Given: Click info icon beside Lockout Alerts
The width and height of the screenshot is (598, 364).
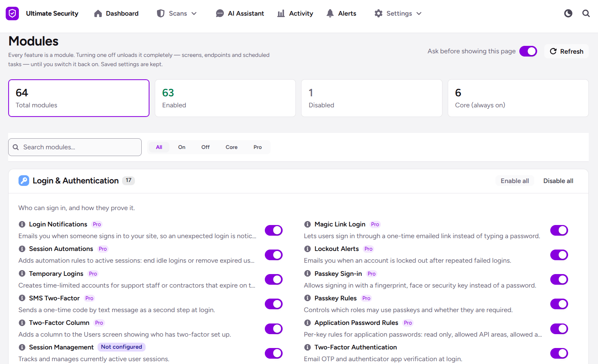Looking at the screenshot, I should [308, 249].
